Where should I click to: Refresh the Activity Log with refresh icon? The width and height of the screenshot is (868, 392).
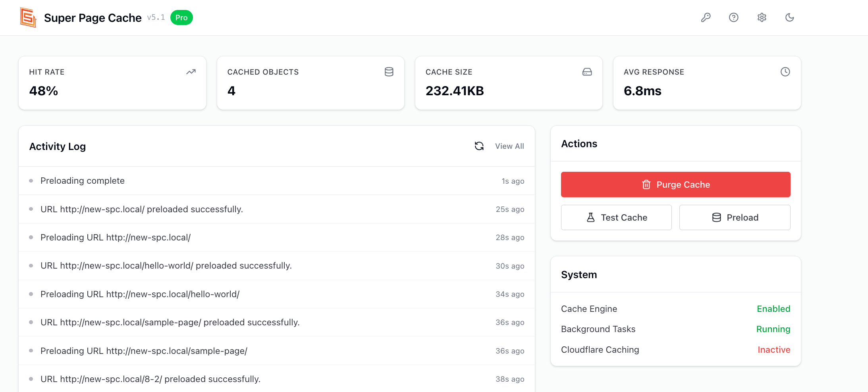479,146
